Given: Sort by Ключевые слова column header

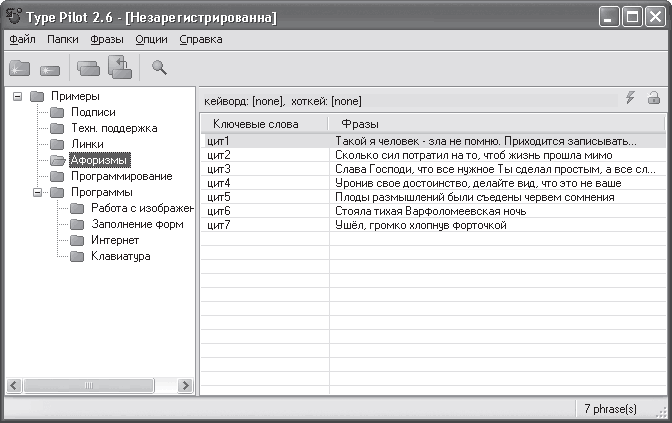Looking at the screenshot, I should click(x=263, y=123).
